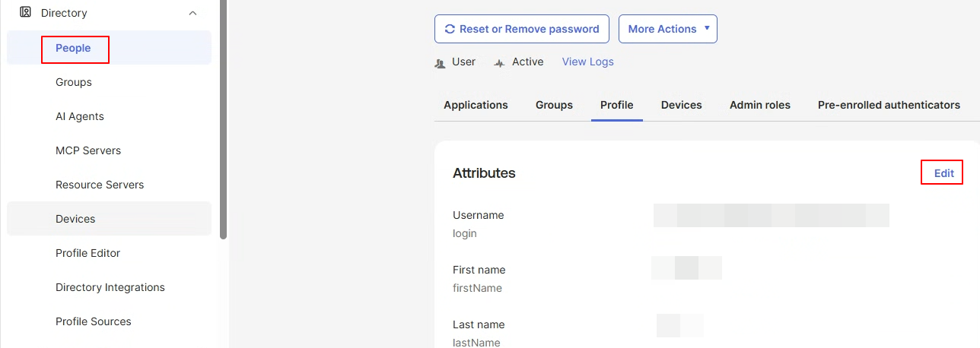The width and height of the screenshot is (980, 348).
Task: Select Resource Servers in the sidebar
Action: click(100, 185)
